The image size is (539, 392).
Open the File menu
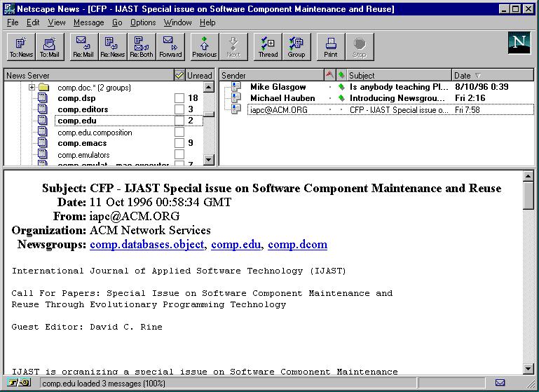13,22
